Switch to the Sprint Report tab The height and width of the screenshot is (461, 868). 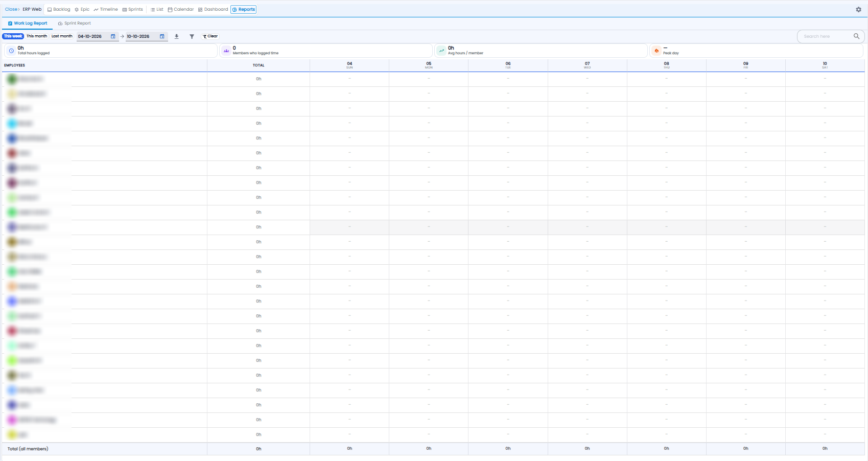75,23
